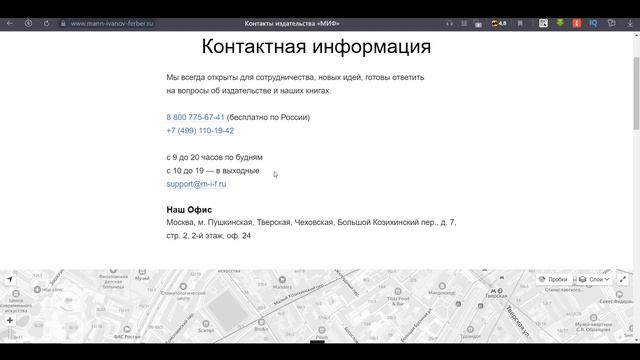Open reader mode icon in address bar
640x360 pixels.
464,23
